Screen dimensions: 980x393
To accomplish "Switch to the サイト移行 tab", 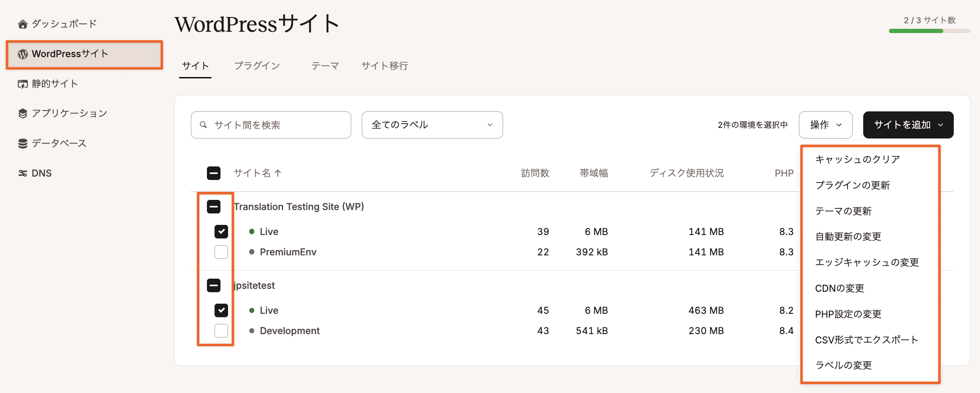I will pos(385,66).
